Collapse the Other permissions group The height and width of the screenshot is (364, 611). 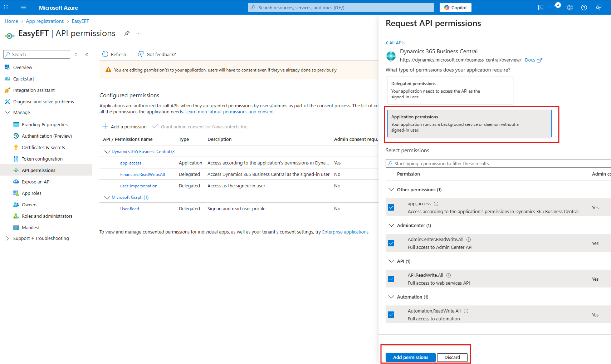(x=391, y=190)
